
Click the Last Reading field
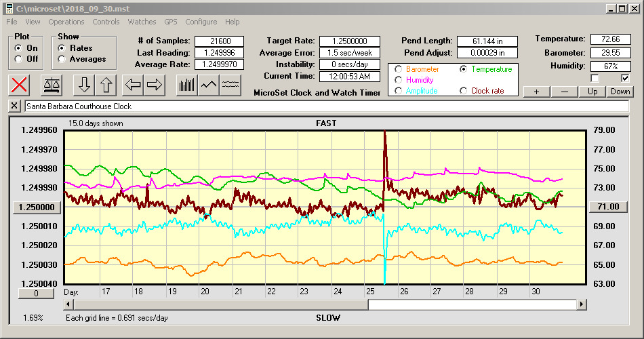(220, 53)
